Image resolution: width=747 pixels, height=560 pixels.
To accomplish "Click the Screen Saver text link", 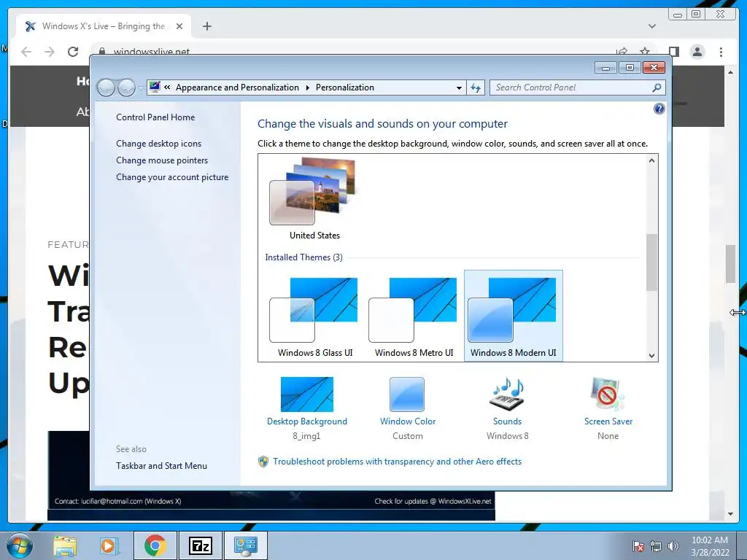I will [608, 421].
